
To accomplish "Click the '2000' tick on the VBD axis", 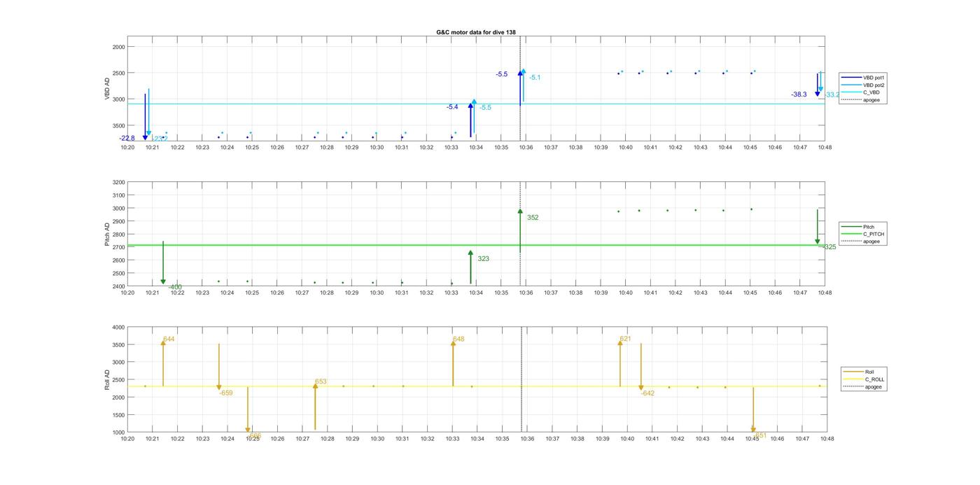I will tap(119, 47).
